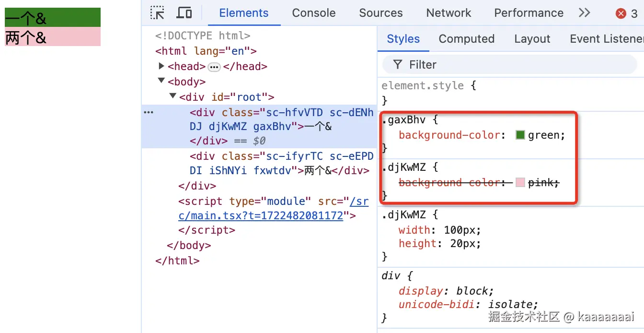Open more actions ellipsis beside selected div

[148, 112]
